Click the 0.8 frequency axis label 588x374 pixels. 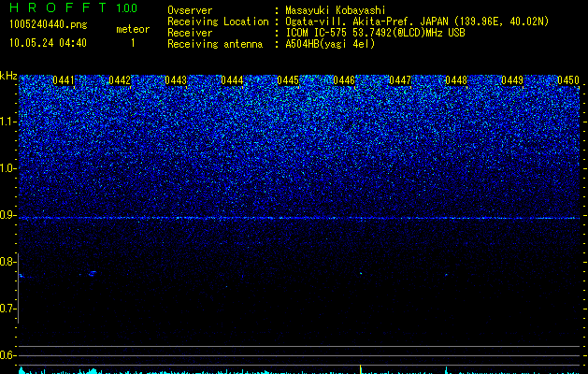[x=7, y=262]
